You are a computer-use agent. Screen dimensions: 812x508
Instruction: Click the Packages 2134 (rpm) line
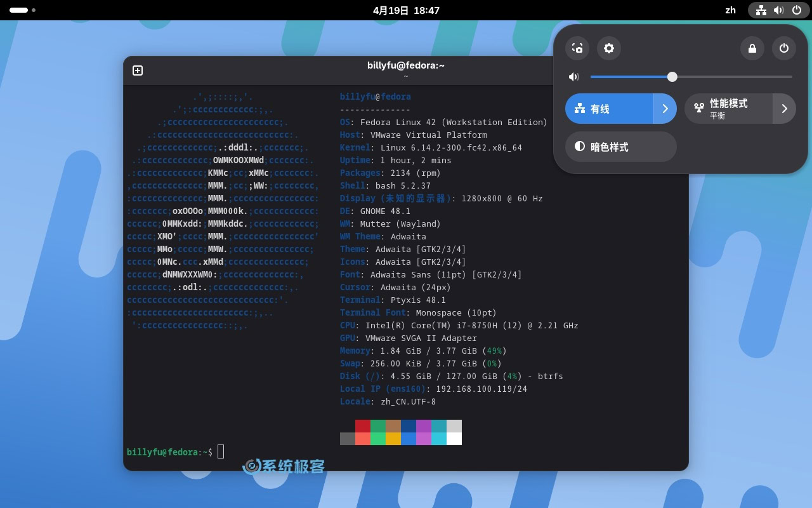[x=390, y=173]
